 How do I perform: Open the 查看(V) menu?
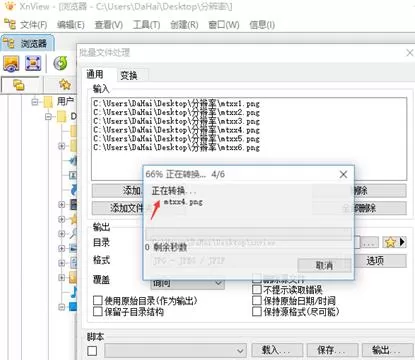[x=109, y=25]
